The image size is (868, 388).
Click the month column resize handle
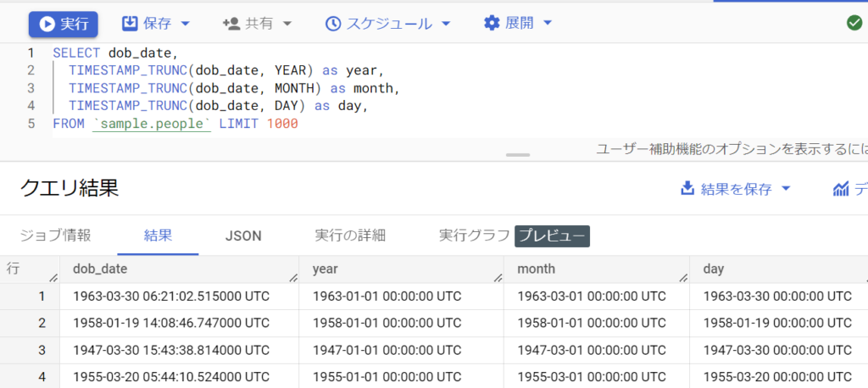684,278
